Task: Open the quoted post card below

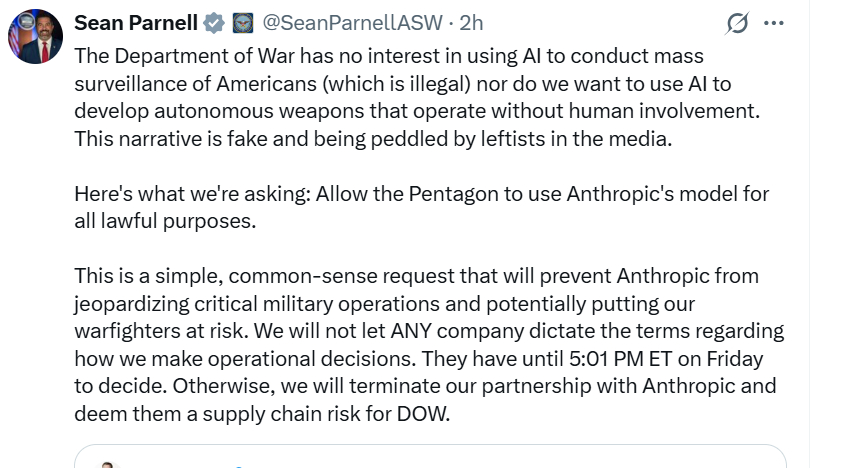Action: pyautogui.click(x=430, y=456)
